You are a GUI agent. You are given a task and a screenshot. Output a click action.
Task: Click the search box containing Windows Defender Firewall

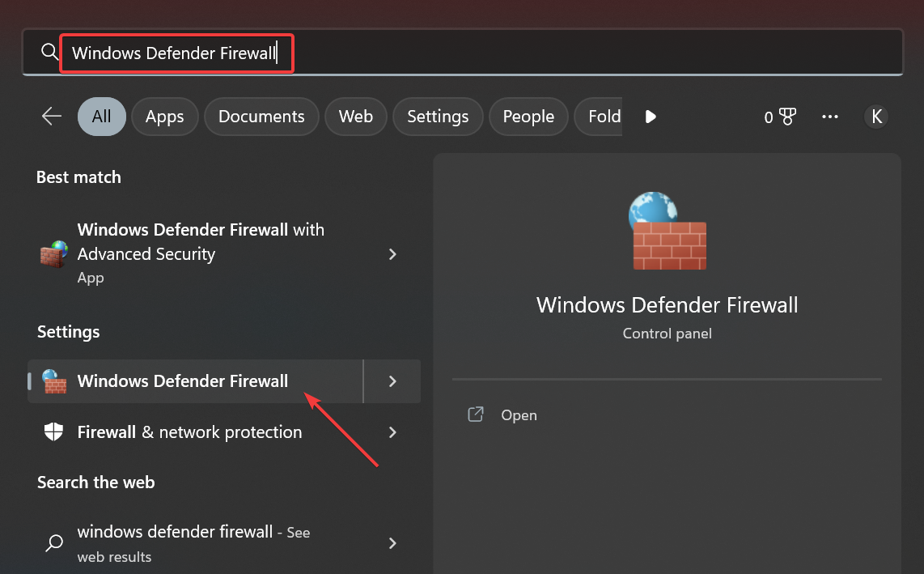point(463,53)
